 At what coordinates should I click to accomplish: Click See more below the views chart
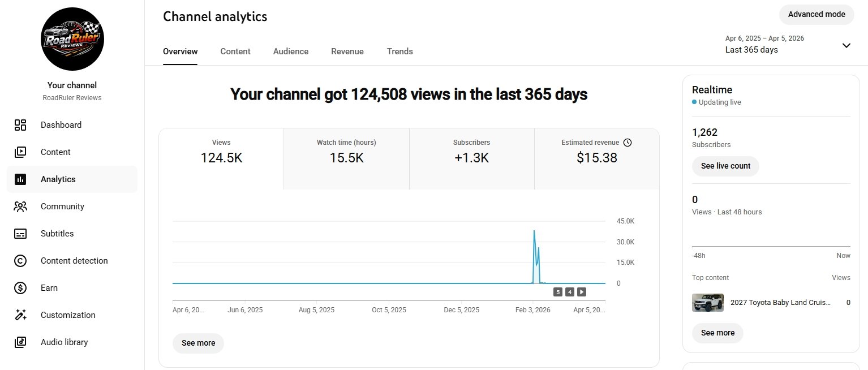pyautogui.click(x=198, y=343)
